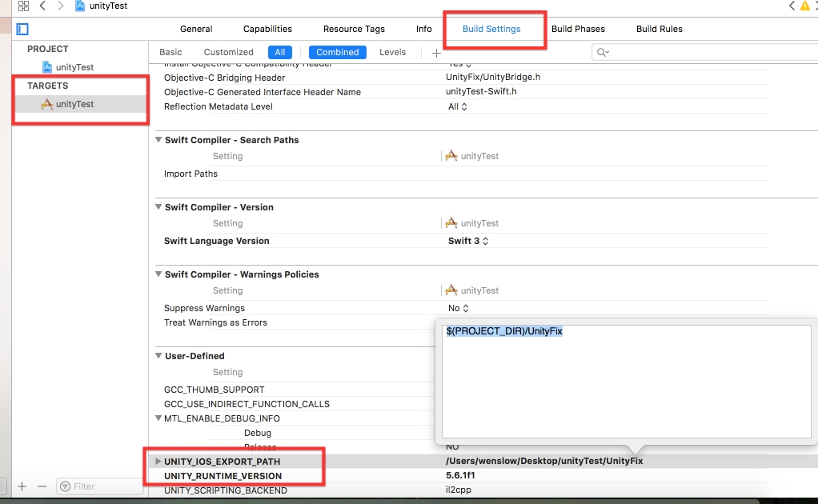Collapse the User-Defined section
The width and height of the screenshot is (818, 504).
pos(158,356)
